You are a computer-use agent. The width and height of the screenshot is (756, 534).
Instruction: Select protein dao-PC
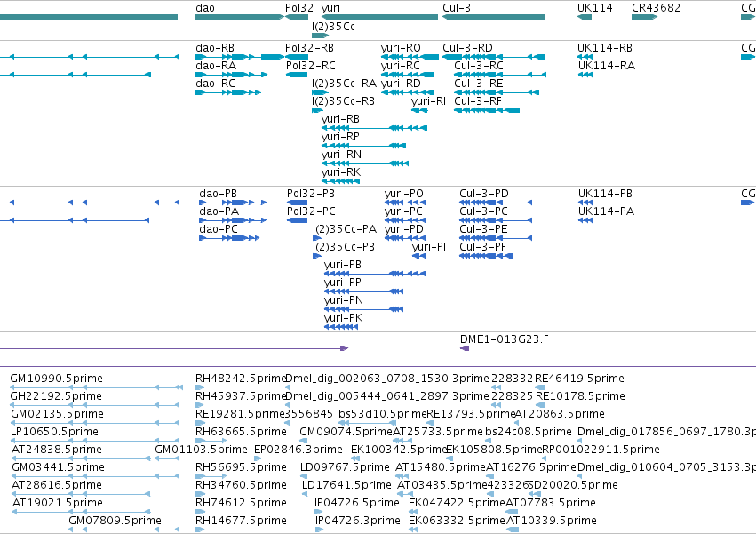(x=219, y=229)
